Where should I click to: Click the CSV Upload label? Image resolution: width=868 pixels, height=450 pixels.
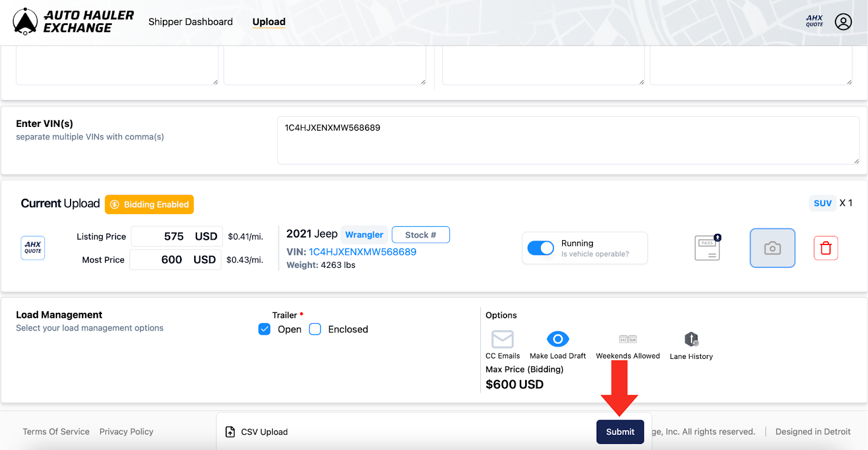[x=264, y=432]
